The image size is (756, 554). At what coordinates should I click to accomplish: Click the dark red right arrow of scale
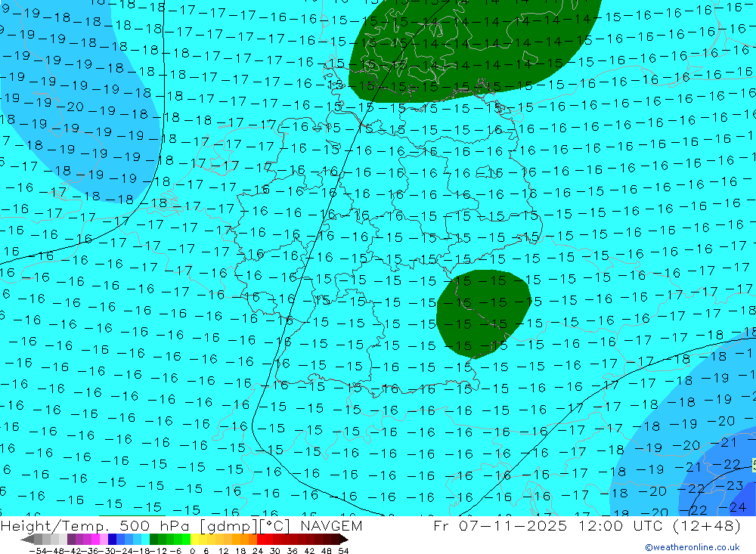point(342,539)
